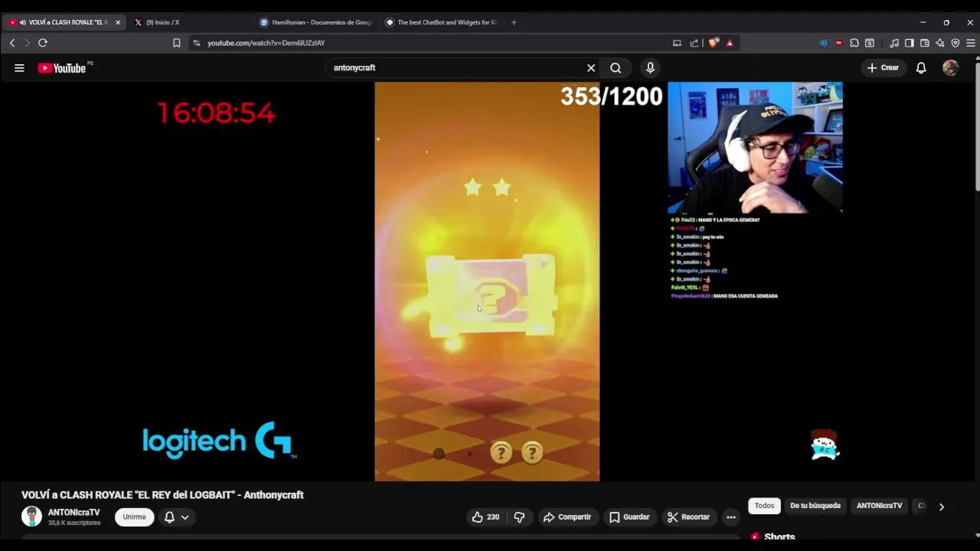980x551 pixels.
Task: Close the VOLVÍ a CLASH ROYALE tab
Action: [118, 22]
